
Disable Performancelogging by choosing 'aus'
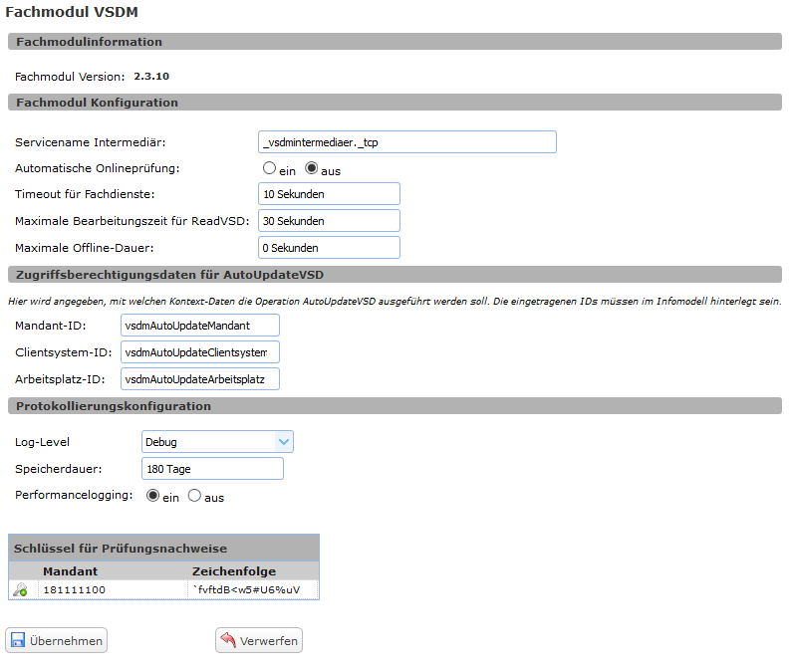click(194, 496)
